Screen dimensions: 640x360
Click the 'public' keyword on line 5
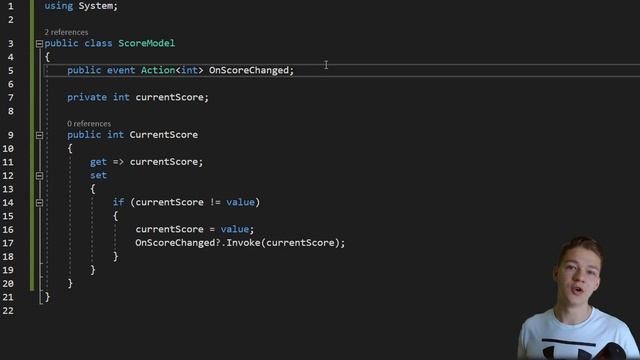(84, 70)
